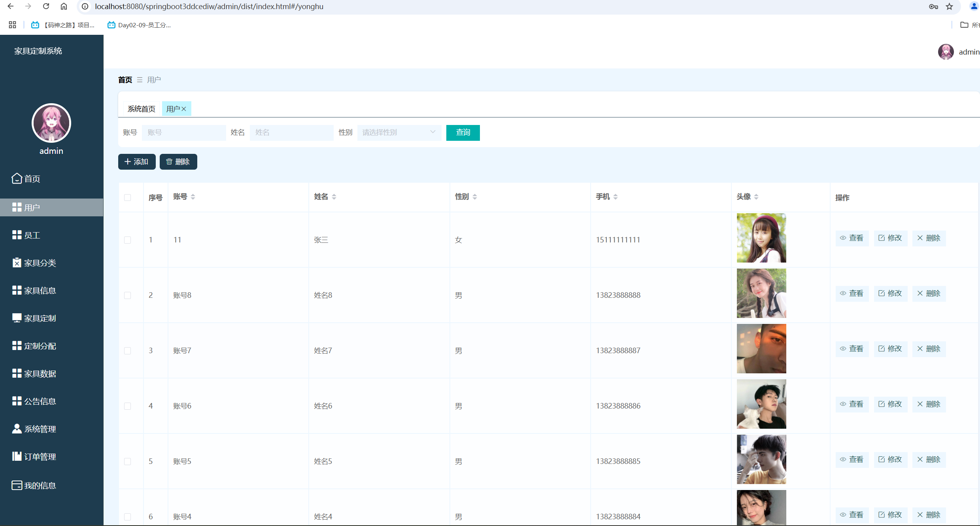Open 系统管理 person icon in sidebar
This screenshot has height=526, width=980.
pos(17,429)
